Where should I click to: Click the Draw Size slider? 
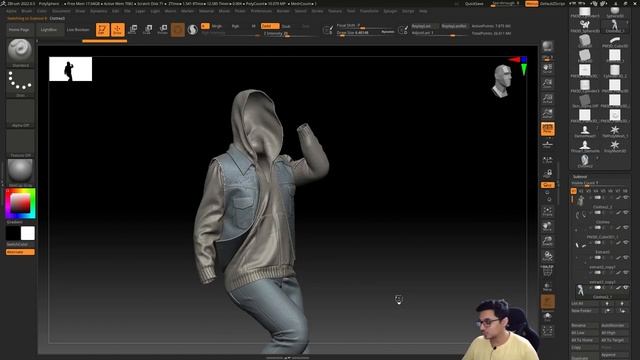365,33
